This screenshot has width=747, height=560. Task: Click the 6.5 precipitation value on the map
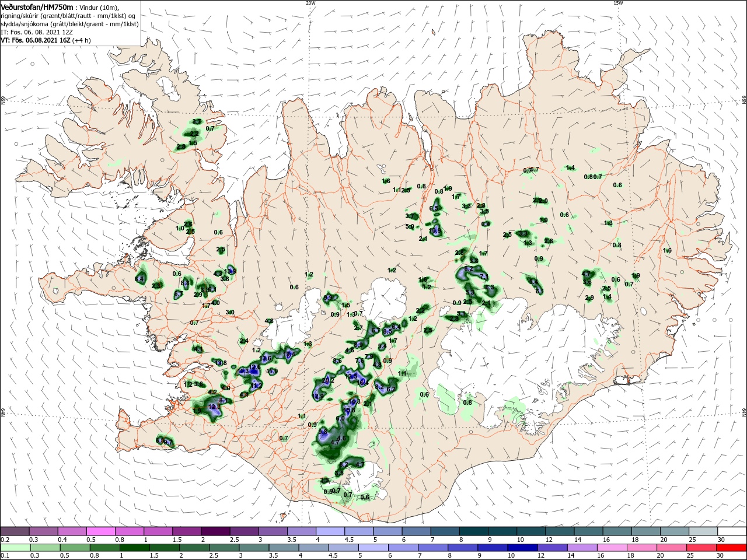(434, 208)
